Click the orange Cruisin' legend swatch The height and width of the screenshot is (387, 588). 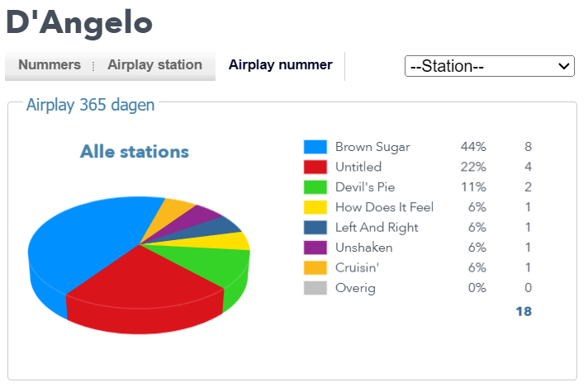[x=315, y=267]
